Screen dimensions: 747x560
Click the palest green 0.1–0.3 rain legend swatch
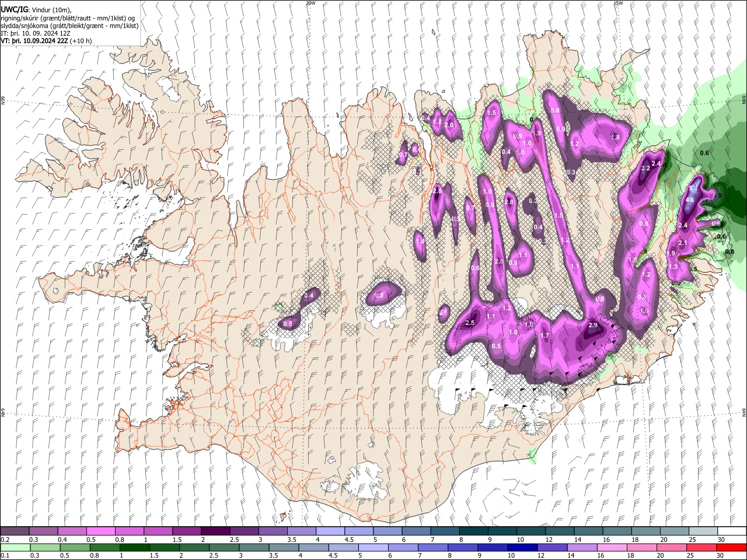tap(15, 547)
